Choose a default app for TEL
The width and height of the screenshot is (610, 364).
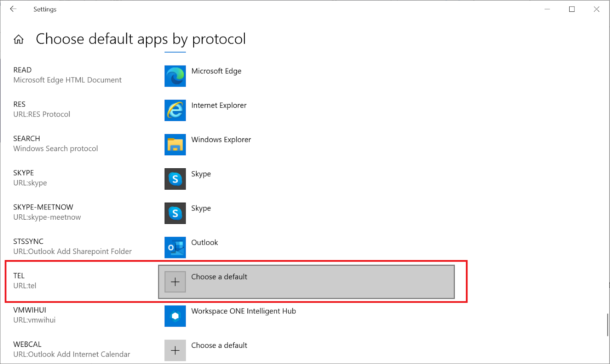click(307, 282)
